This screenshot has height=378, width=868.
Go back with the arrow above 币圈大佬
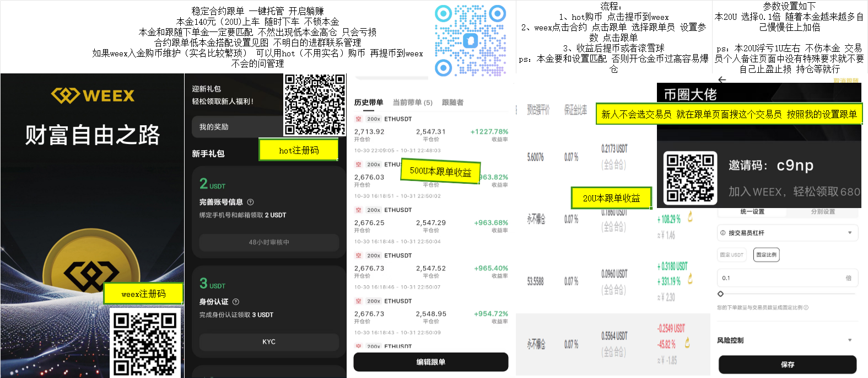722,79
